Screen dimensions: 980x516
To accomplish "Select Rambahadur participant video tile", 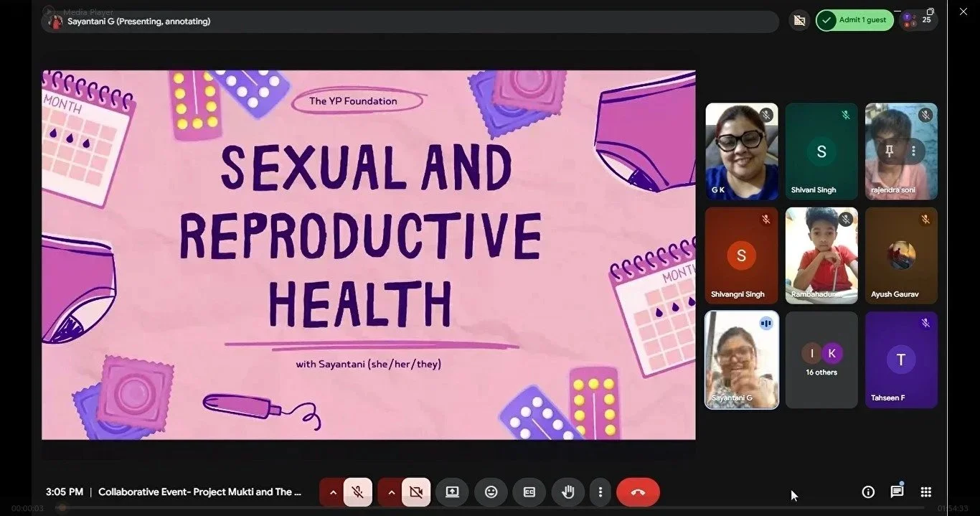I will click(x=821, y=255).
